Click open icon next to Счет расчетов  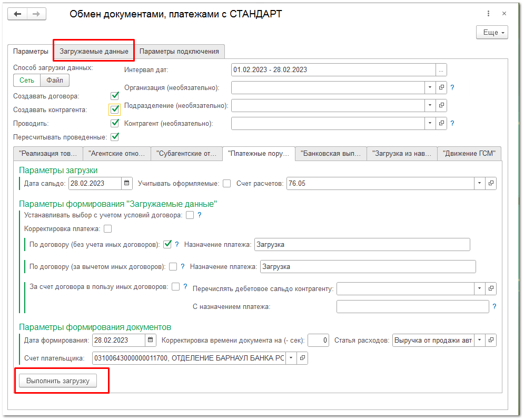click(x=491, y=183)
